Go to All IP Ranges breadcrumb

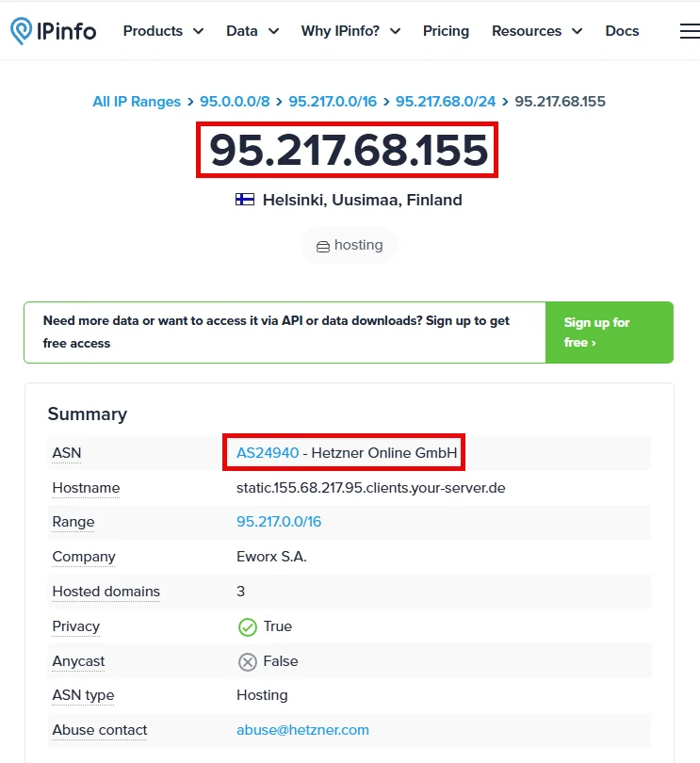137,101
